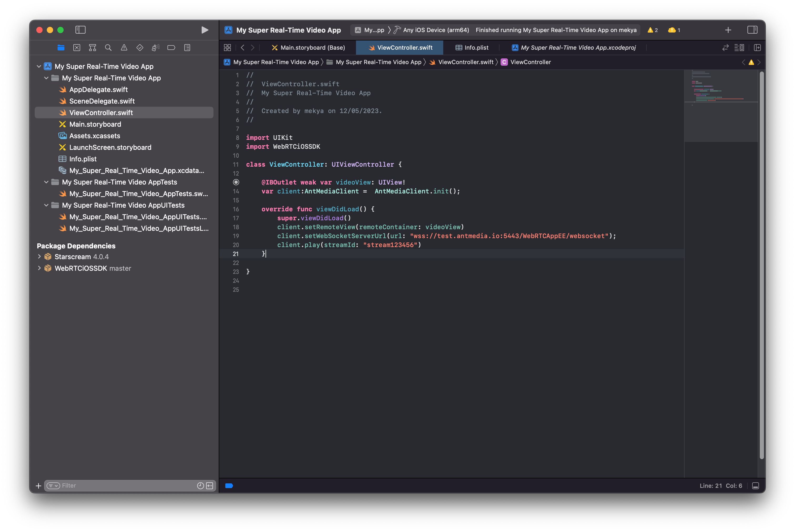Switch to the xcodeproj tab
The image size is (795, 532).
[x=574, y=48]
